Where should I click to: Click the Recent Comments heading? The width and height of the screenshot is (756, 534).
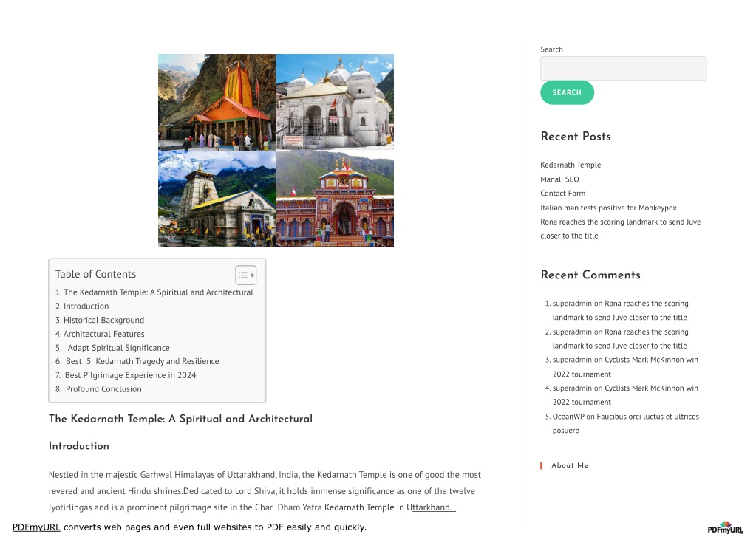[x=590, y=275]
